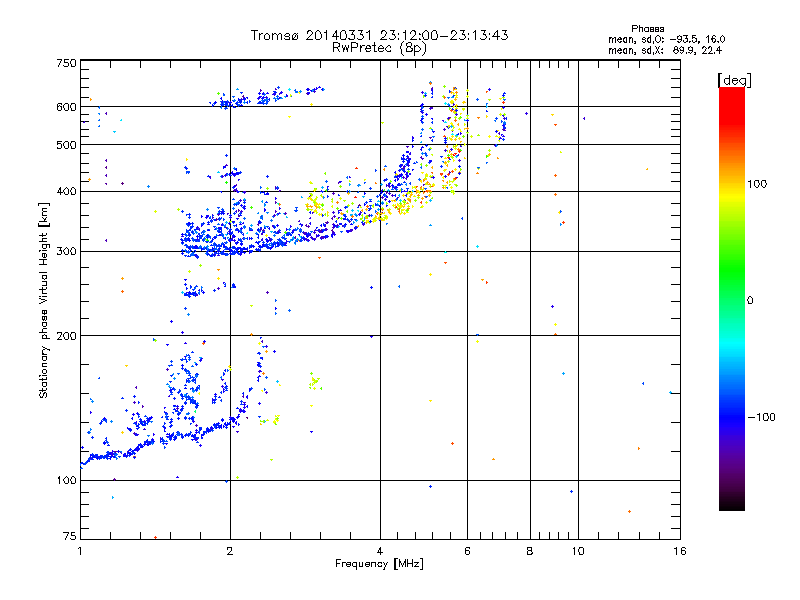
Task: Click the y-axis tick label '300'
Action: [66, 252]
